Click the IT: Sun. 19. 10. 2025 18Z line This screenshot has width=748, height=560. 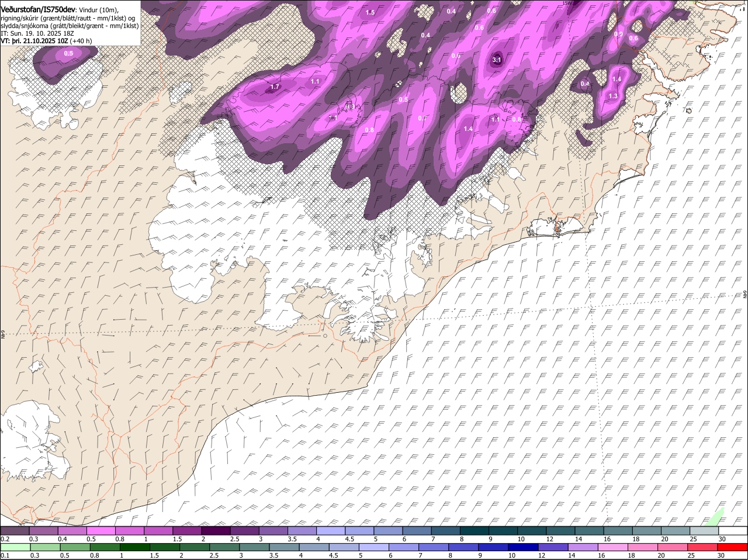[x=37, y=33]
